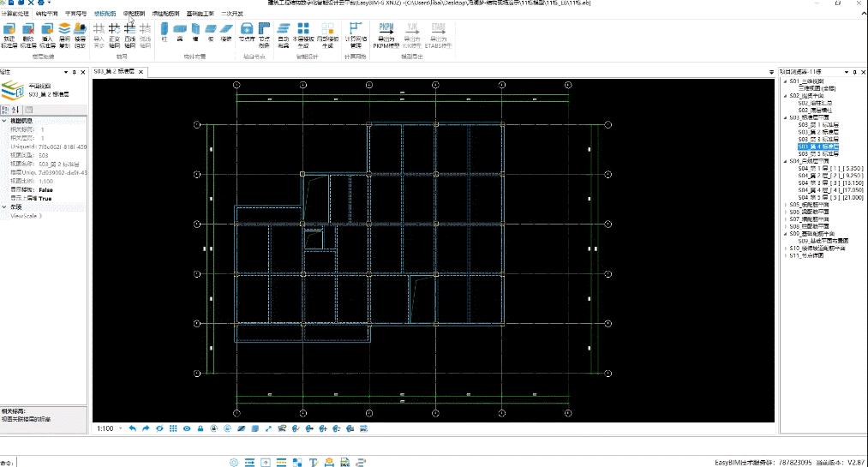Click the 自动布置 auto layout icon
This screenshot has width=868, height=467.
tap(284, 33)
